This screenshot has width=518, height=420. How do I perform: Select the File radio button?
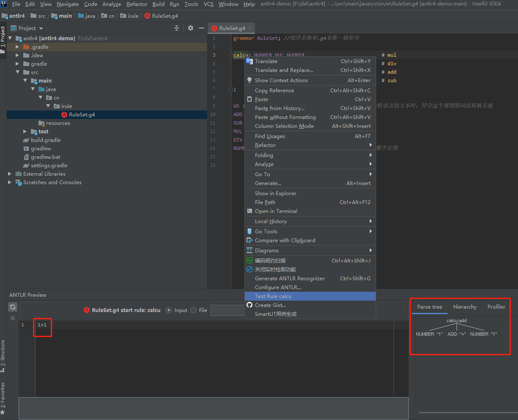194,310
